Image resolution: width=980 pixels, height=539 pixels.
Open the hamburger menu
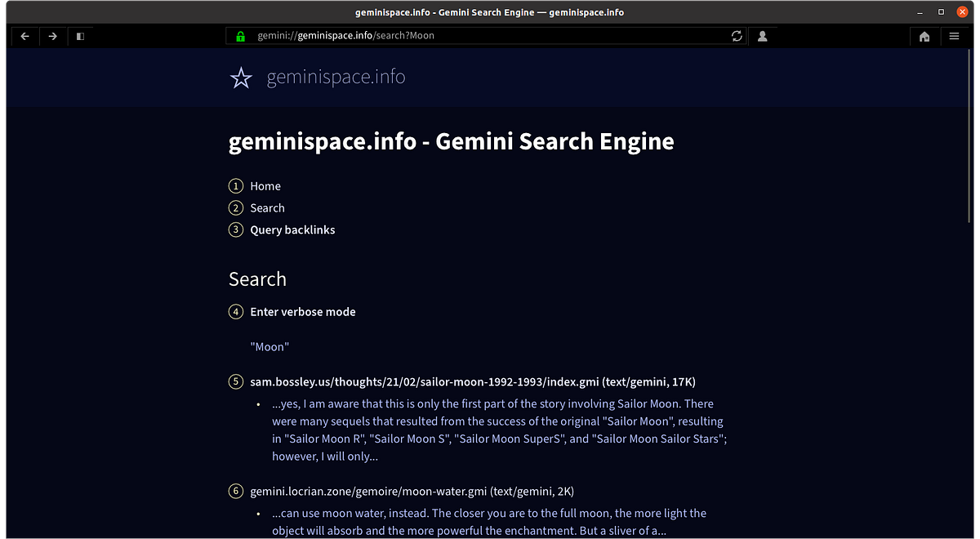pyautogui.click(x=954, y=36)
